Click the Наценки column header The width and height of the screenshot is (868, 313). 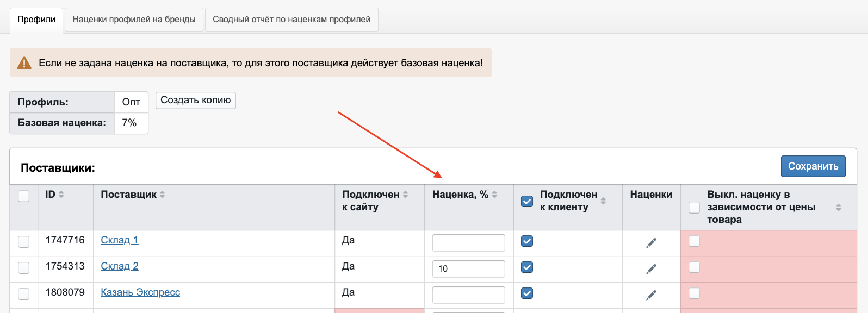tap(651, 195)
